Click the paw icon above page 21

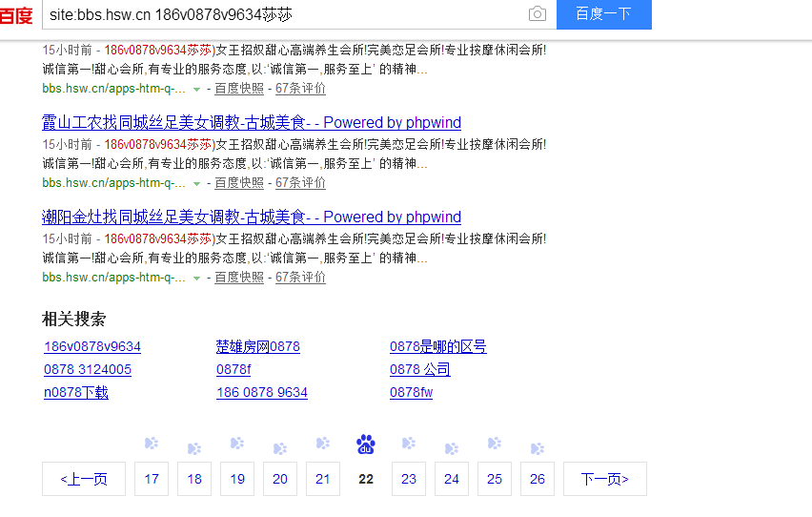(x=323, y=444)
